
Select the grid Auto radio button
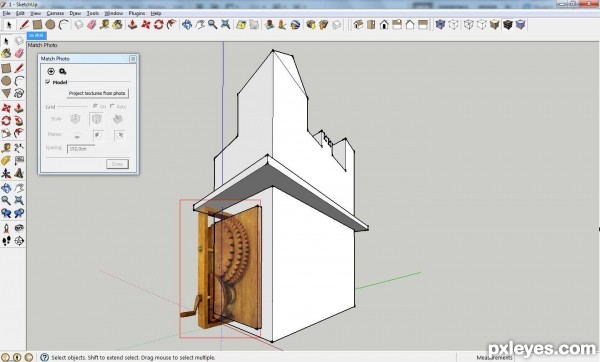[x=112, y=106]
